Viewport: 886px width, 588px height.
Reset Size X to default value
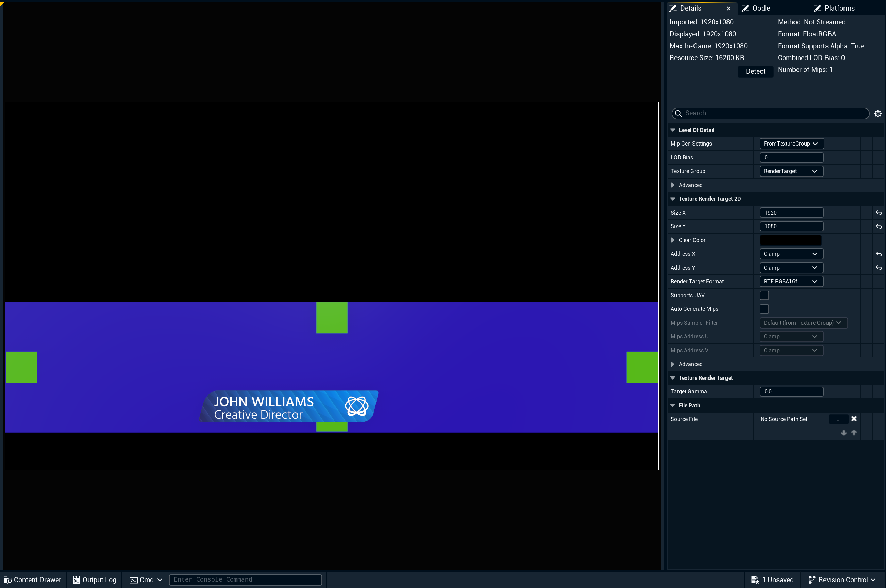[879, 213]
